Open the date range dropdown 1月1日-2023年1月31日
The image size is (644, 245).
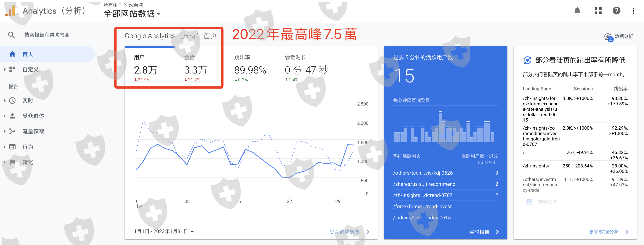click(164, 231)
